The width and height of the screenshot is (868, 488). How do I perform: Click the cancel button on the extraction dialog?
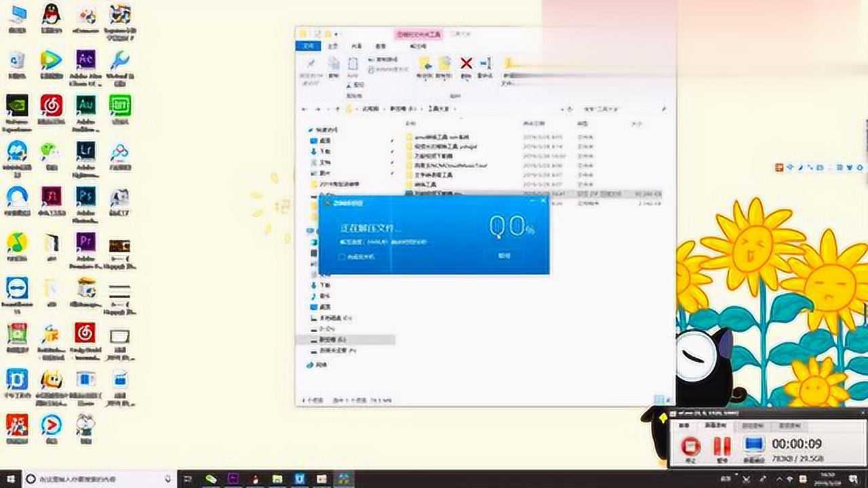coord(505,256)
